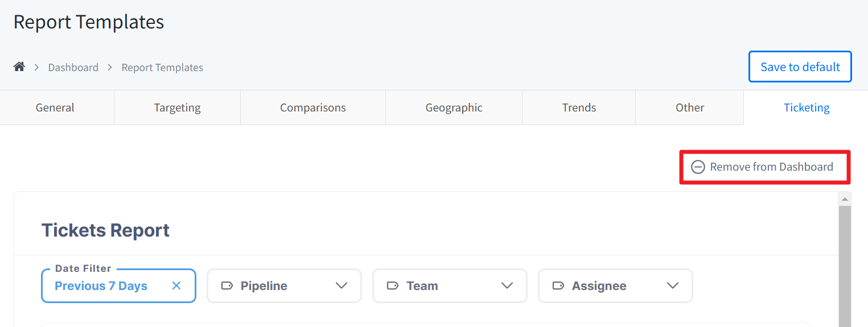Switch to the Targeting tab
This screenshot has width=868, height=327.
pyautogui.click(x=177, y=107)
